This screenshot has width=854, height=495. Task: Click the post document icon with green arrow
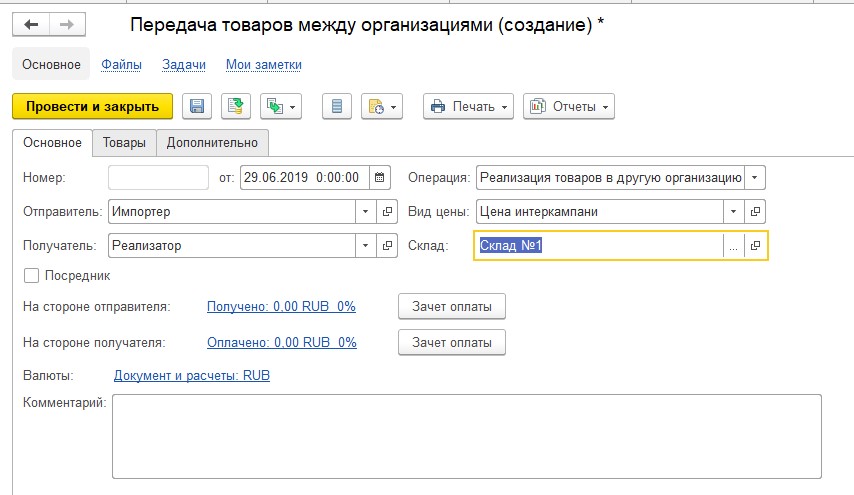236,106
